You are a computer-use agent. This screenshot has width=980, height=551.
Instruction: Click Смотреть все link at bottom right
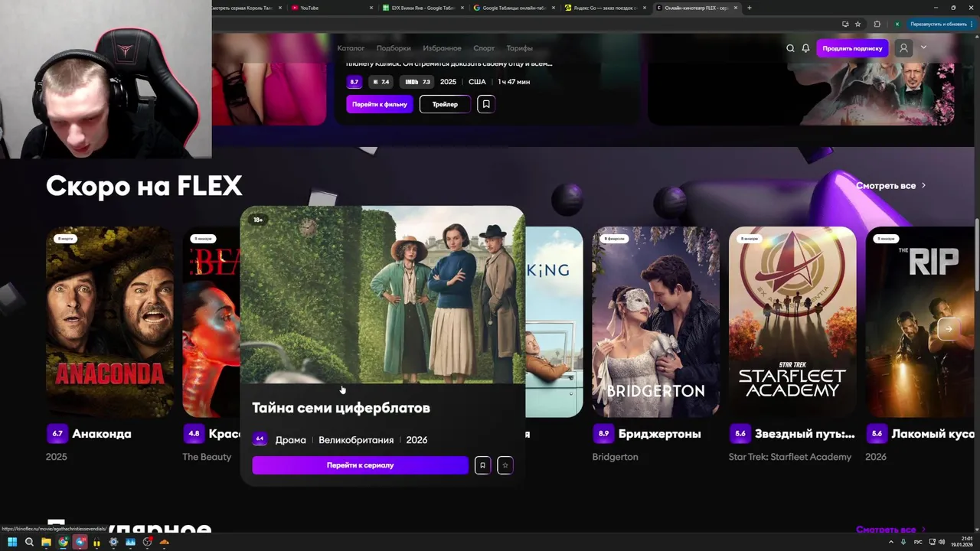tap(890, 530)
